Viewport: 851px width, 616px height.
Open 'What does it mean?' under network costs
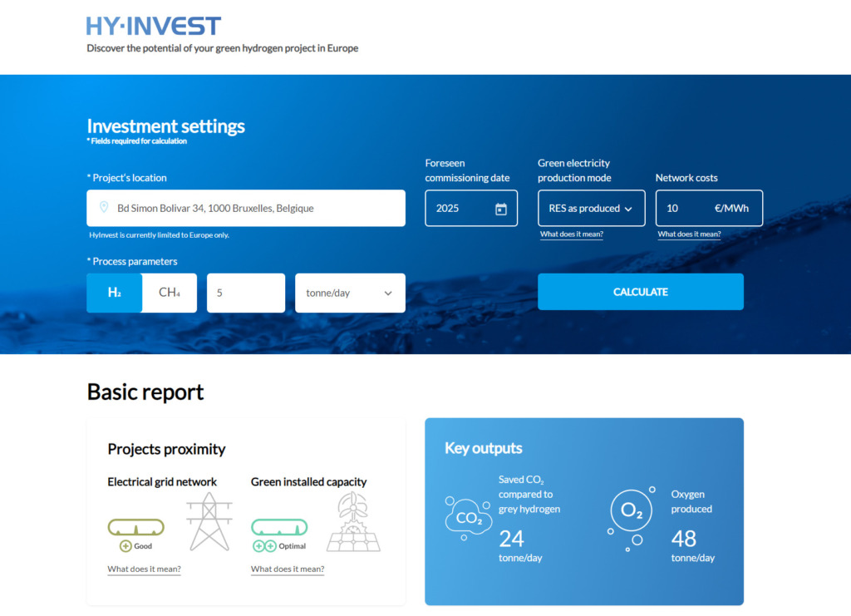click(689, 234)
